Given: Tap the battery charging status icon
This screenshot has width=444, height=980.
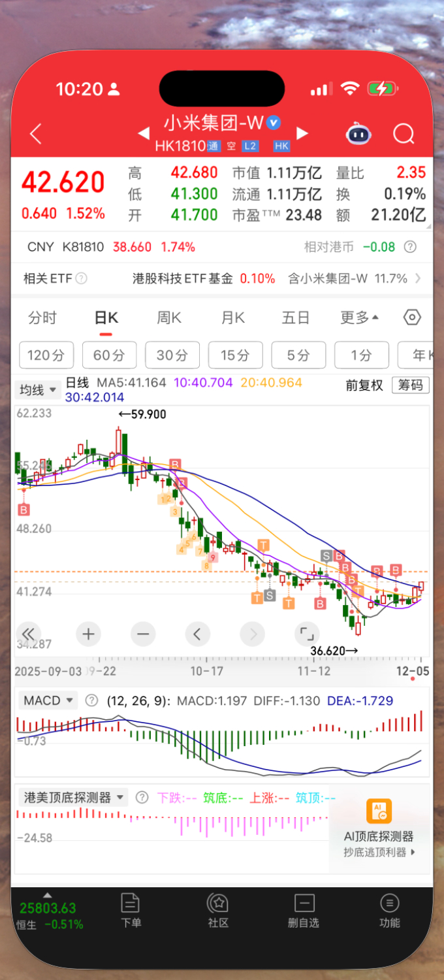Looking at the screenshot, I should (x=383, y=89).
